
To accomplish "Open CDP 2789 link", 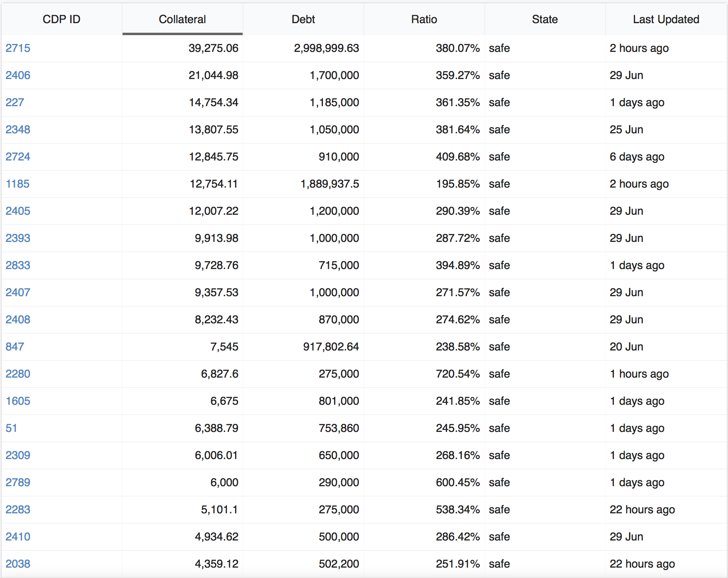I will pos(18,482).
